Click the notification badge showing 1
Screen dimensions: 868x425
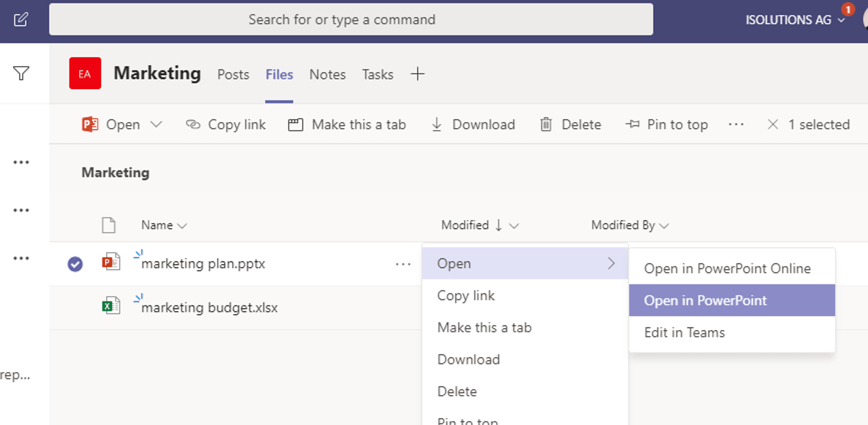coord(848,9)
